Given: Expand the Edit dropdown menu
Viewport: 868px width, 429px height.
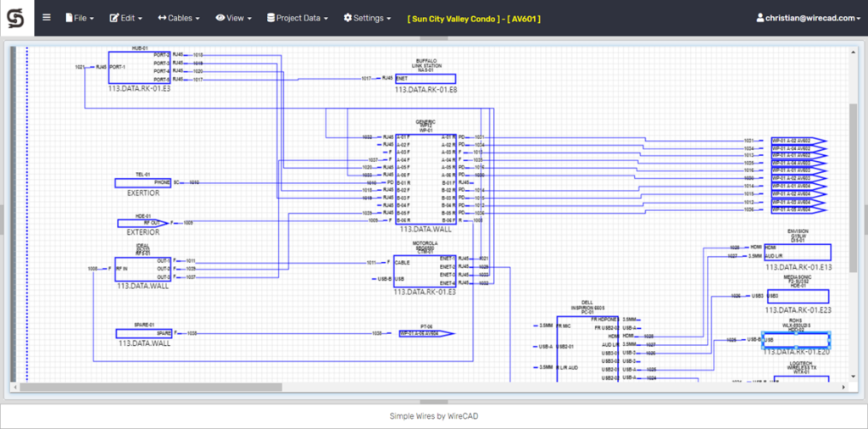Looking at the screenshot, I should [125, 18].
